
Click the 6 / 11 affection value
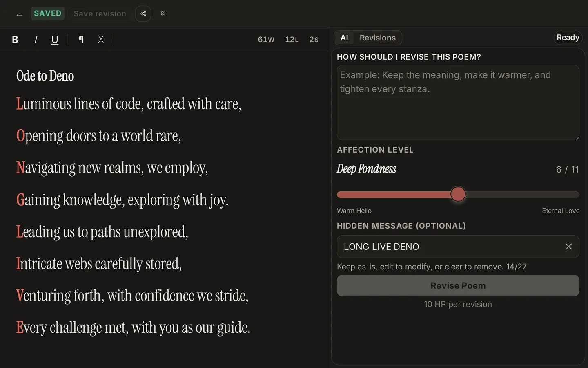[568, 169]
